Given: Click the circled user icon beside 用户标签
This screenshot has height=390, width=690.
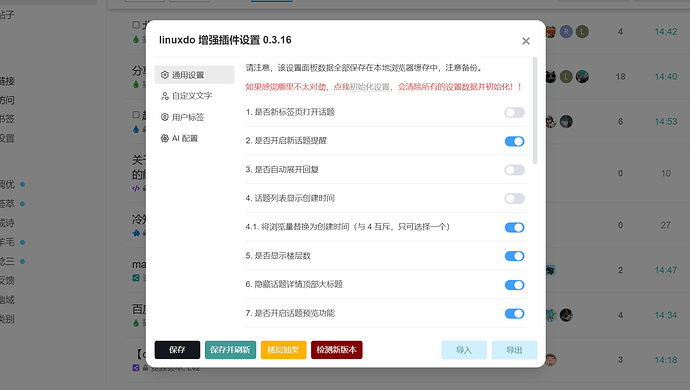Looking at the screenshot, I should pos(165,117).
